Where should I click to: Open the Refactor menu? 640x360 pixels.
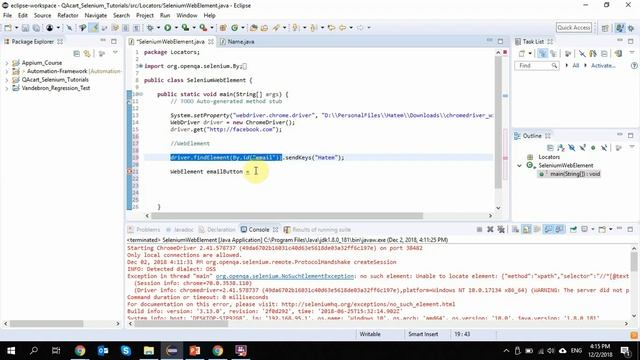coord(68,16)
